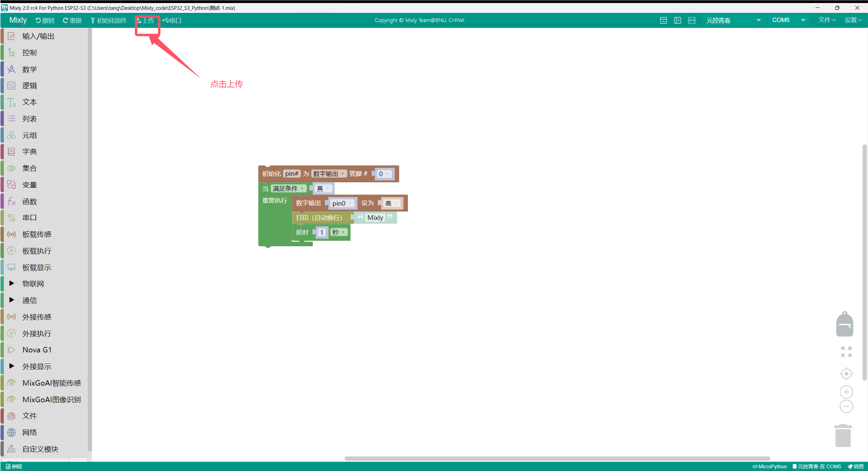Open the 串口 serial monitor button
Image resolution: width=868 pixels, height=471 pixels.
[x=172, y=20]
